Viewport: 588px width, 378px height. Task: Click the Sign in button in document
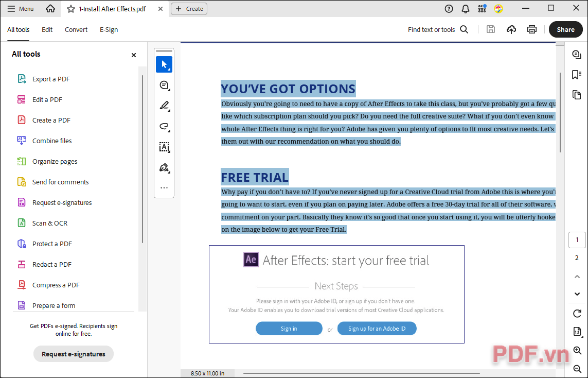[x=289, y=329]
